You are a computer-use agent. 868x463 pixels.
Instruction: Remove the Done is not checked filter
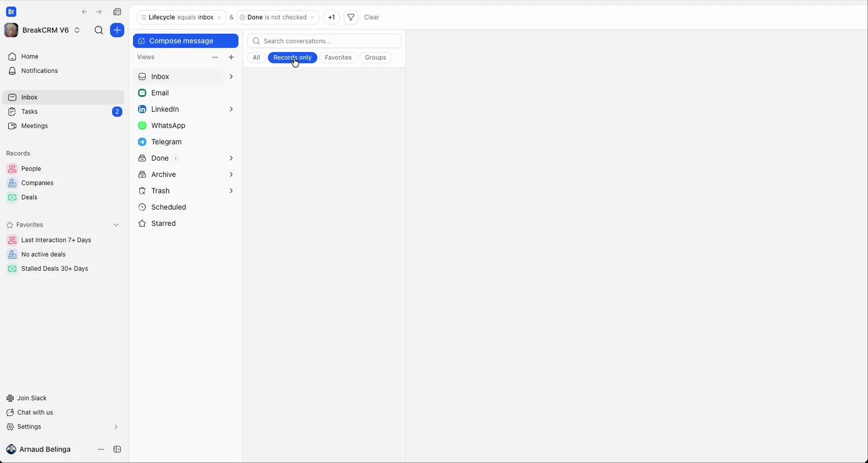(312, 17)
